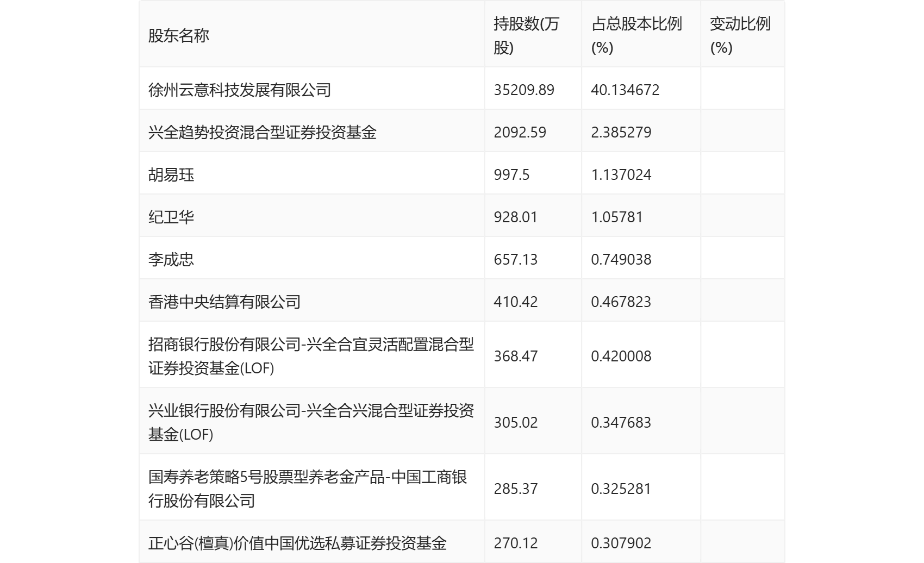The width and height of the screenshot is (924, 563).
Task: Click share count 657.13
Action: [516, 259]
